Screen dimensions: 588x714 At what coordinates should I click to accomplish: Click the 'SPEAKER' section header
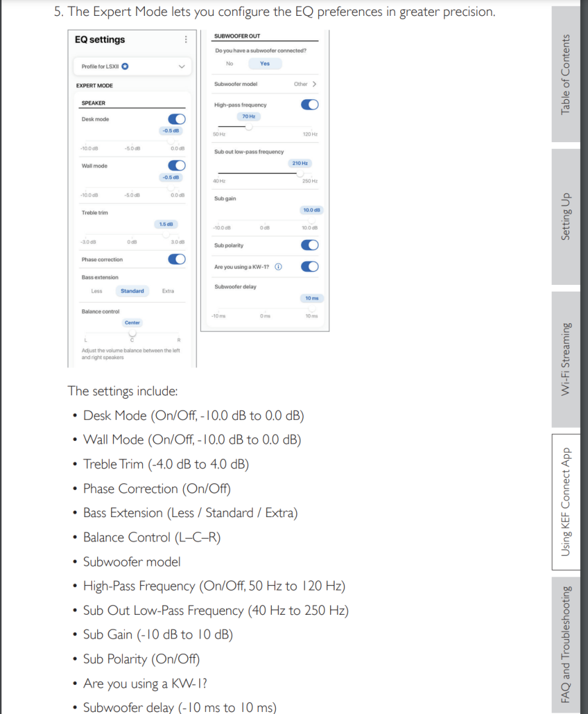tap(93, 103)
